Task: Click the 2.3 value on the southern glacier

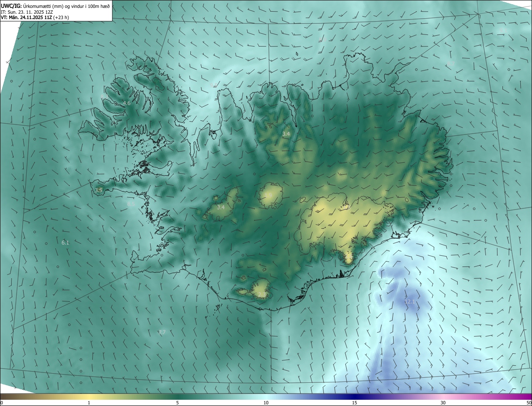Action: (262, 294)
